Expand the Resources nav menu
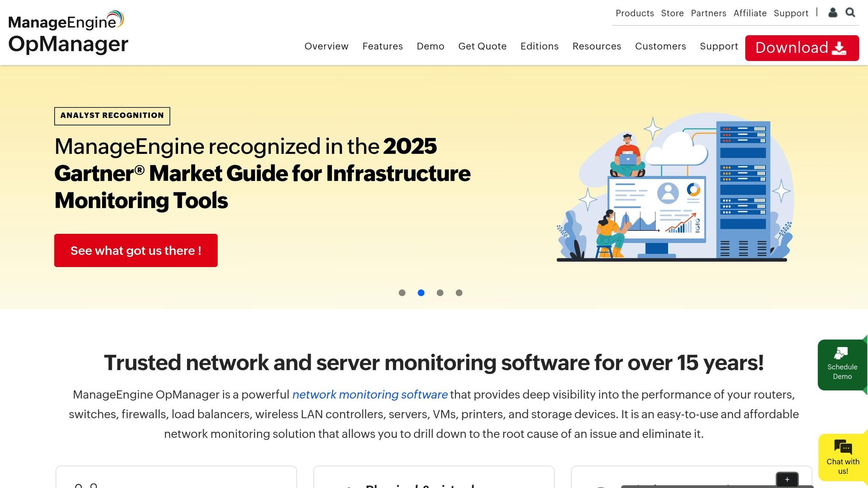 (x=596, y=46)
